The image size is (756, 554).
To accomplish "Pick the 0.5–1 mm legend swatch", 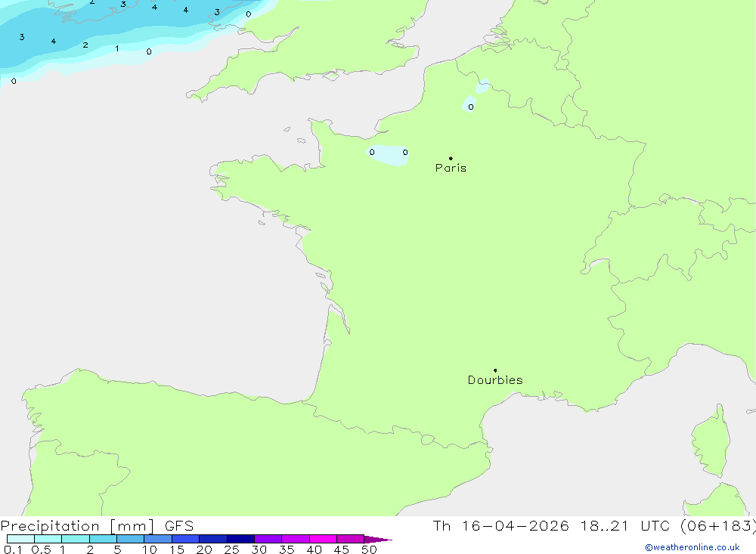I will [x=48, y=539].
